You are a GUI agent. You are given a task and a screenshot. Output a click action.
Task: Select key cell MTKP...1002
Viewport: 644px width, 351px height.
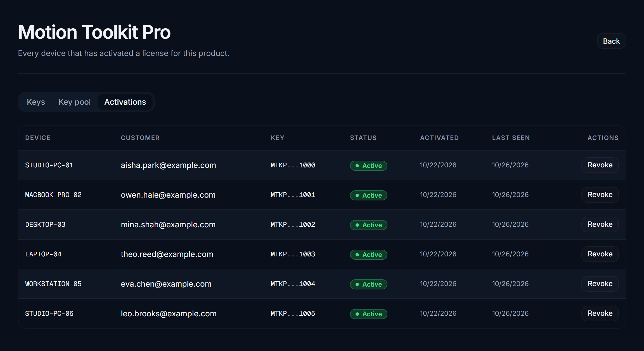(x=293, y=224)
